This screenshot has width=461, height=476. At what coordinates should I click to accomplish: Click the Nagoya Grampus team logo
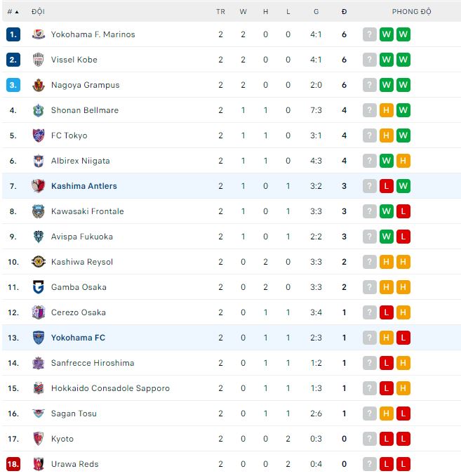pos(39,85)
